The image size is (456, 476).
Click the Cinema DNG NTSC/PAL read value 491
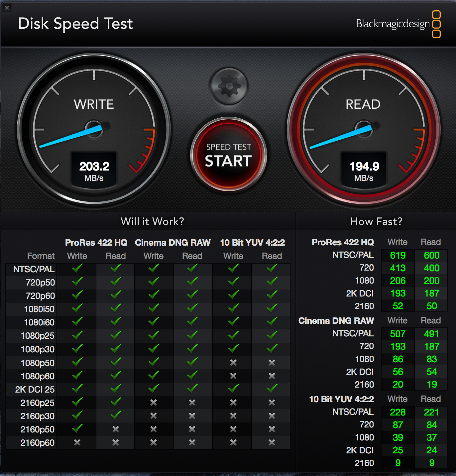point(431,334)
